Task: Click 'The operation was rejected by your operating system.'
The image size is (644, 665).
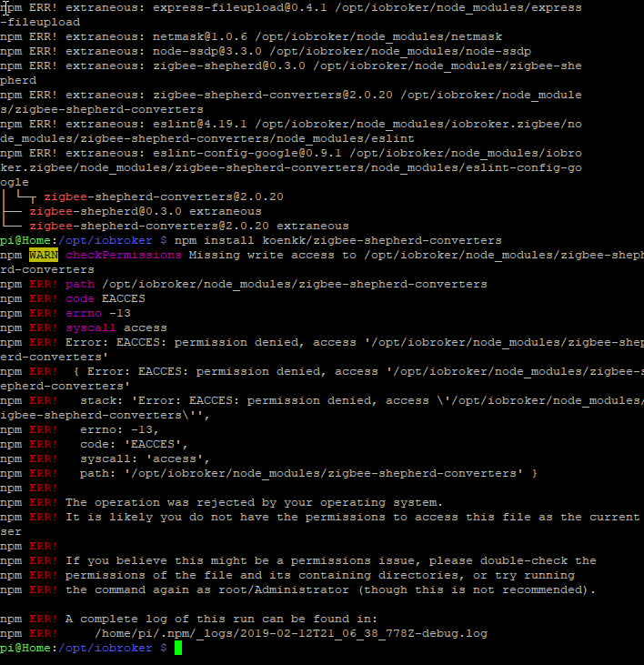Action: click(x=254, y=502)
